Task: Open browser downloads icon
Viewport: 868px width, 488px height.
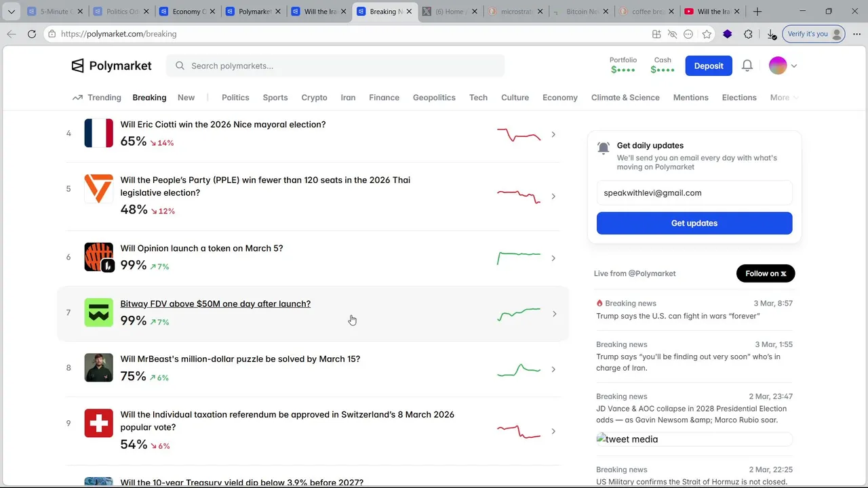Action: click(771, 34)
